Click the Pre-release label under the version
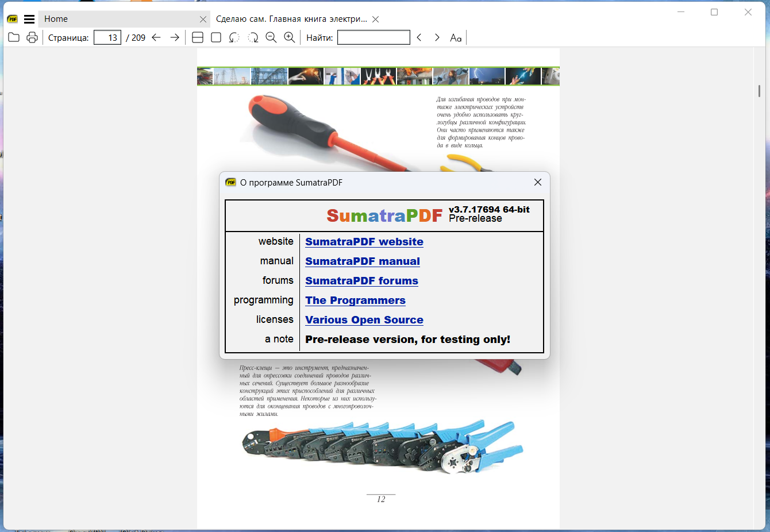The width and height of the screenshot is (770, 532). 475,219
